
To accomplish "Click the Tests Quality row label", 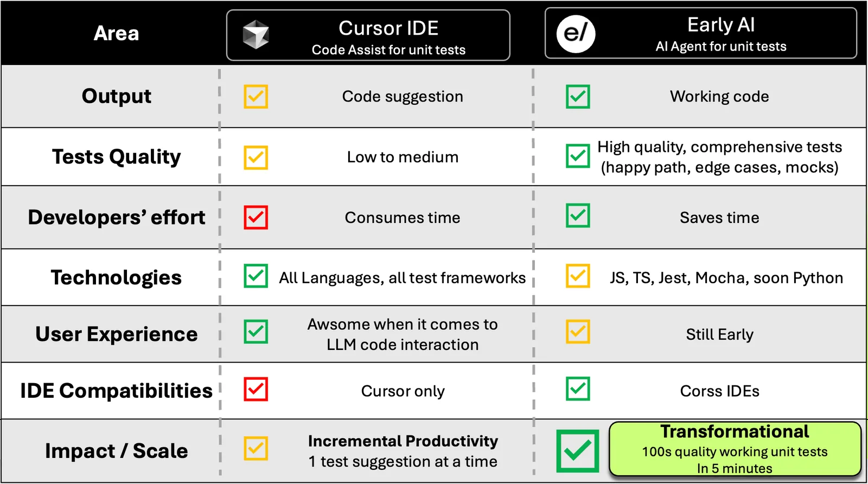I will point(116,157).
